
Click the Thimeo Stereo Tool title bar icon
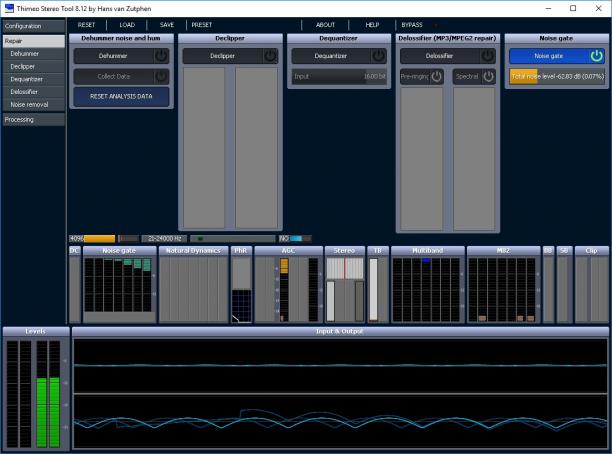[x=9, y=8]
